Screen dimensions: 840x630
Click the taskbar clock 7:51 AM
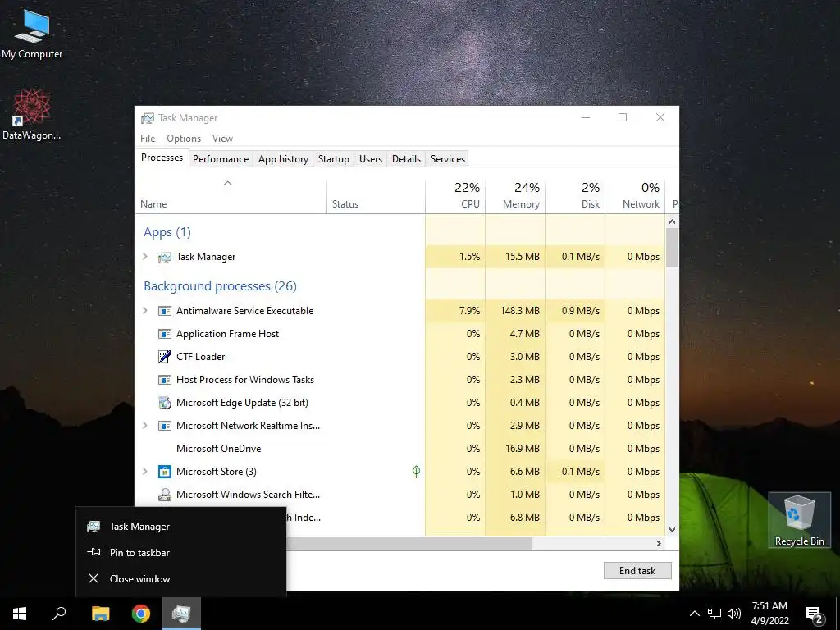point(769,614)
